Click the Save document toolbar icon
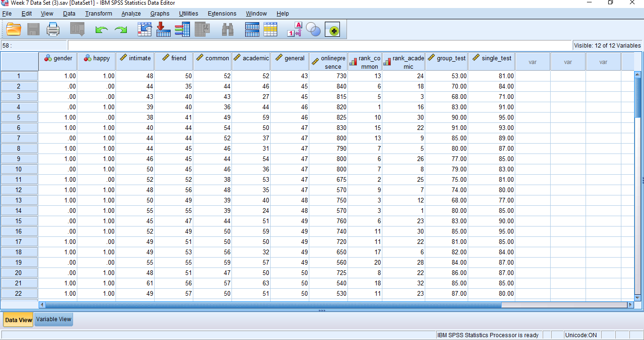The image size is (644, 340). 33,30
